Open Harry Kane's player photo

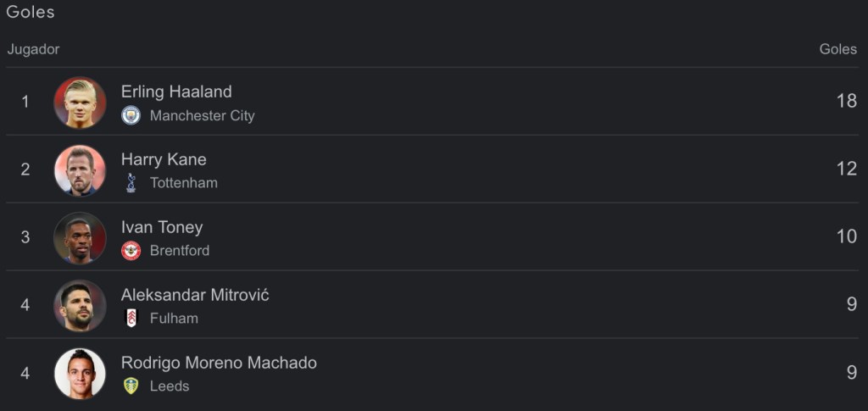[x=80, y=170]
